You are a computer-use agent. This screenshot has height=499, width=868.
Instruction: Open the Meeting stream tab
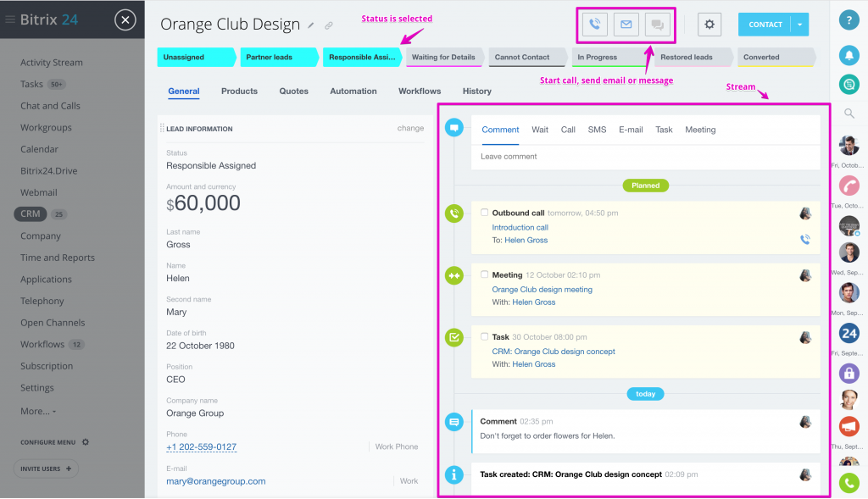[700, 130]
